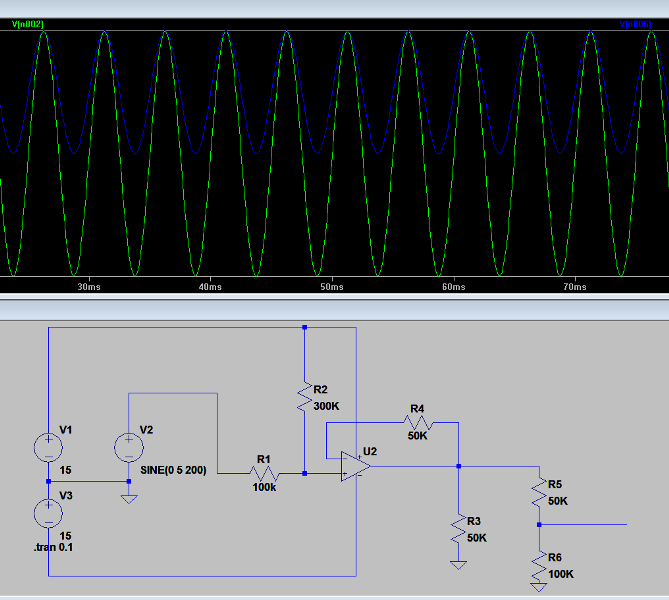Viewport: 669px width, 600px height.
Task: Click the 50K value of R3
Action: pyautogui.click(x=477, y=538)
